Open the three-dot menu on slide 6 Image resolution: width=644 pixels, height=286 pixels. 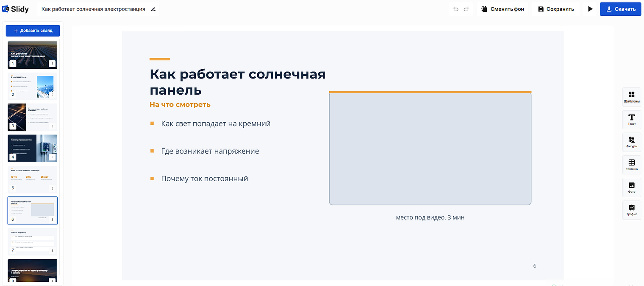pos(52,219)
